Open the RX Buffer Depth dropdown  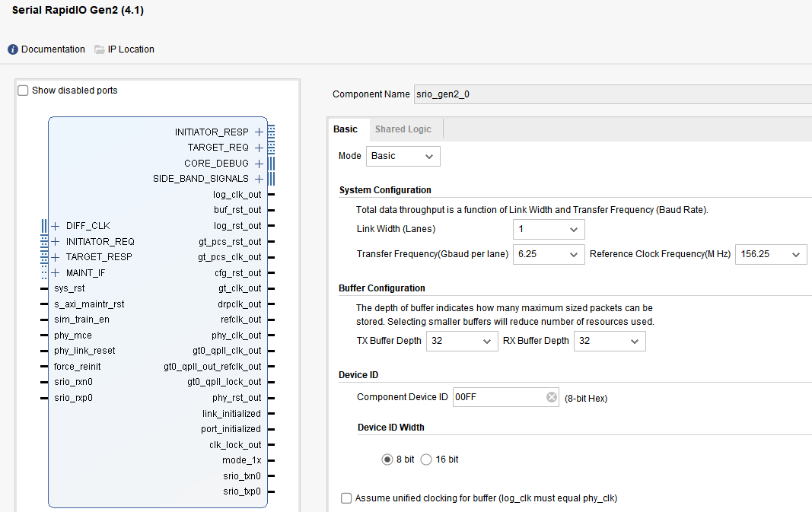pos(610,341)
